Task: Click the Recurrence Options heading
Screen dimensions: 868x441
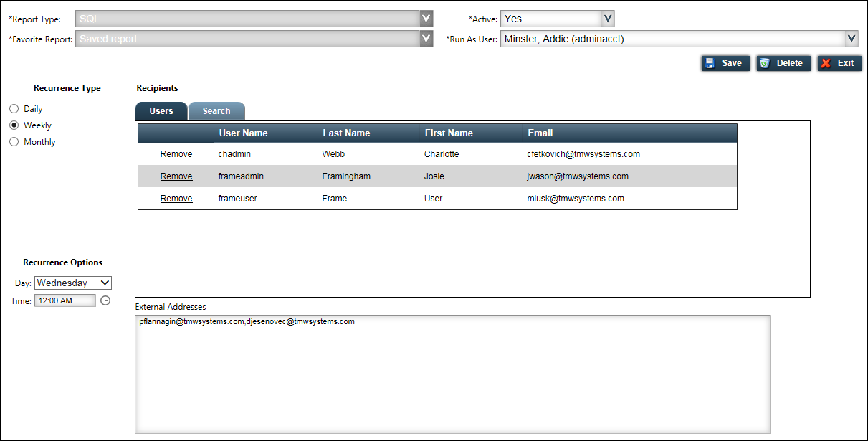Action: [x=63, y=262]
